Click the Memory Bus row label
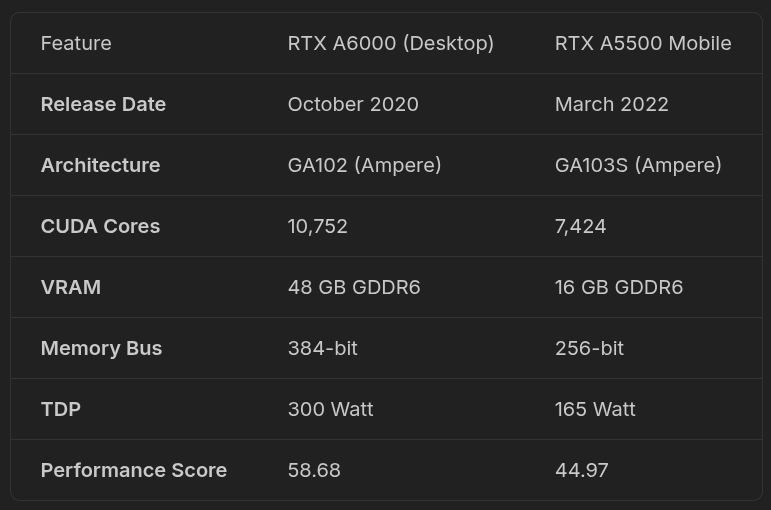 tap(101, 348)
